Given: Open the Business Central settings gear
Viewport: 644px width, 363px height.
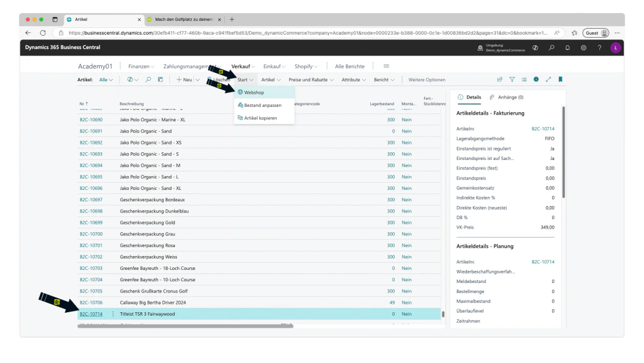Looking at the screenshot, I should tap(583, 48).
